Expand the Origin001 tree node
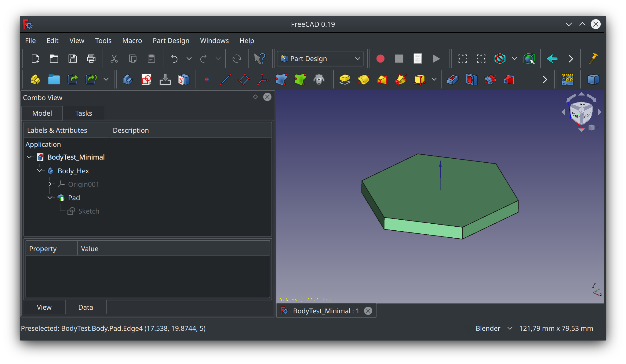 click(50, 184)
